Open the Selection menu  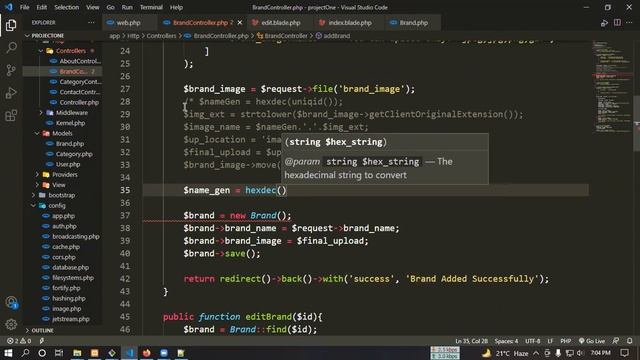point(67,7)
